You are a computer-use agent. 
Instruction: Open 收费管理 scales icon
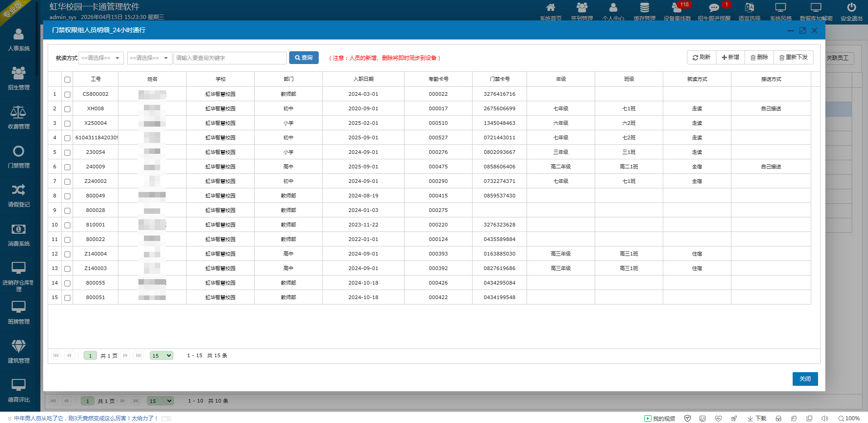[x=19, y=112]
